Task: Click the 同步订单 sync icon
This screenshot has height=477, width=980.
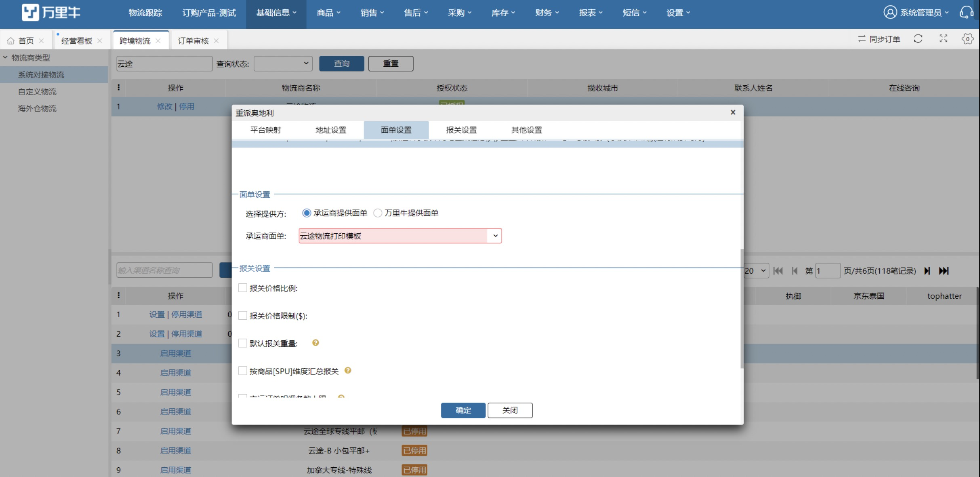Action: (862, 39)
